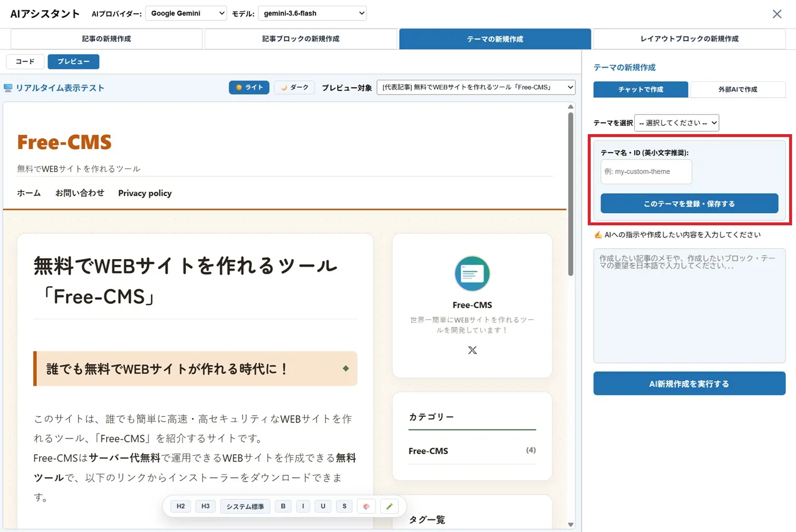Click このテーマを登録・保存する button
This screenshot has height=532, width=796.
coord(689,204)
